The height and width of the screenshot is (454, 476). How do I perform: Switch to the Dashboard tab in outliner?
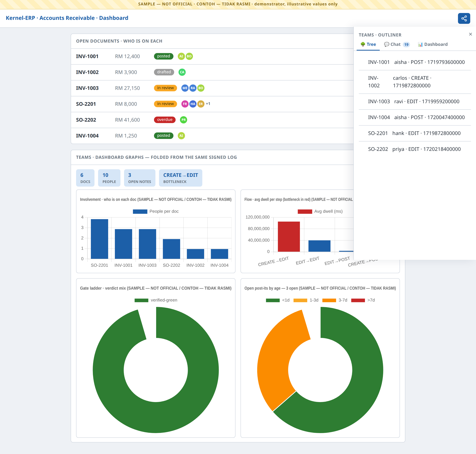pyautogui.click(x=433, y=45)
